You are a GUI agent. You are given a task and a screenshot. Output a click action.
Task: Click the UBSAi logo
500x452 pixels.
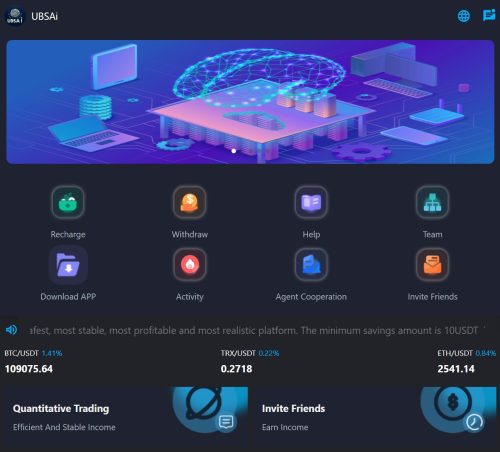(15, 16)
